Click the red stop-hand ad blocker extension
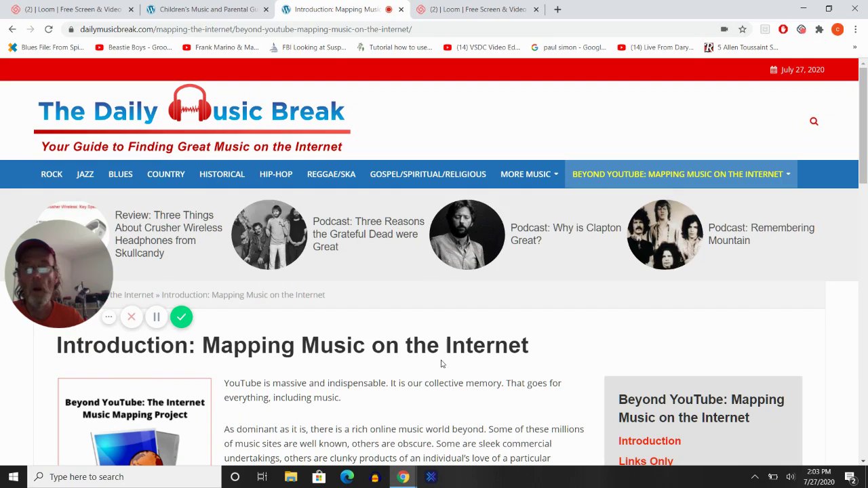This screenshot has width=868, height=488. point(783,29)
